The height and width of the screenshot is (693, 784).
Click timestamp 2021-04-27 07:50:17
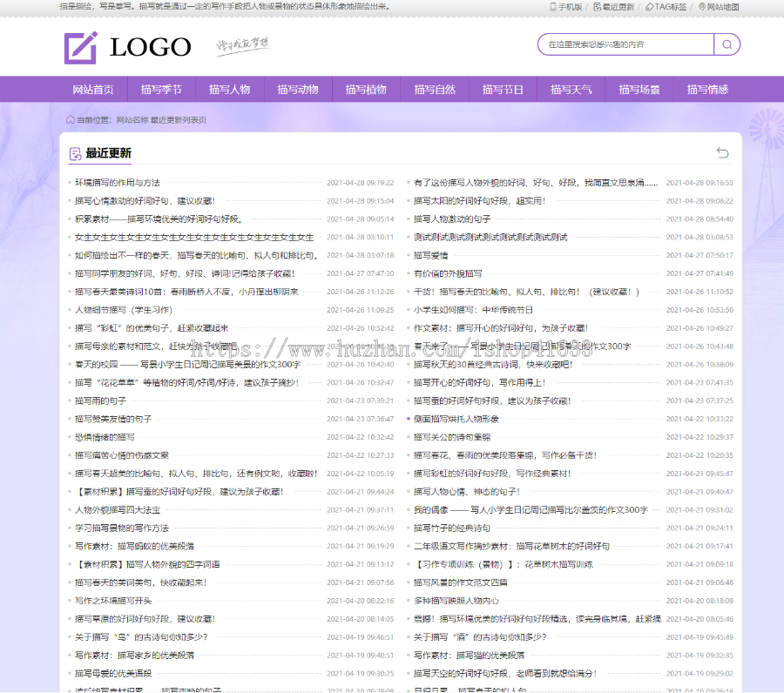coord(700,255)
